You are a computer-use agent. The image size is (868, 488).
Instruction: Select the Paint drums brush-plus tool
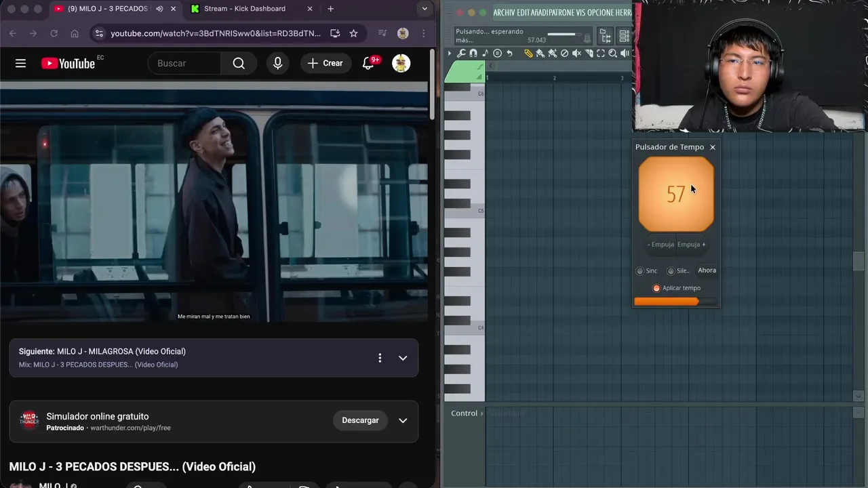pyautogui.click(x=553, y=53)
